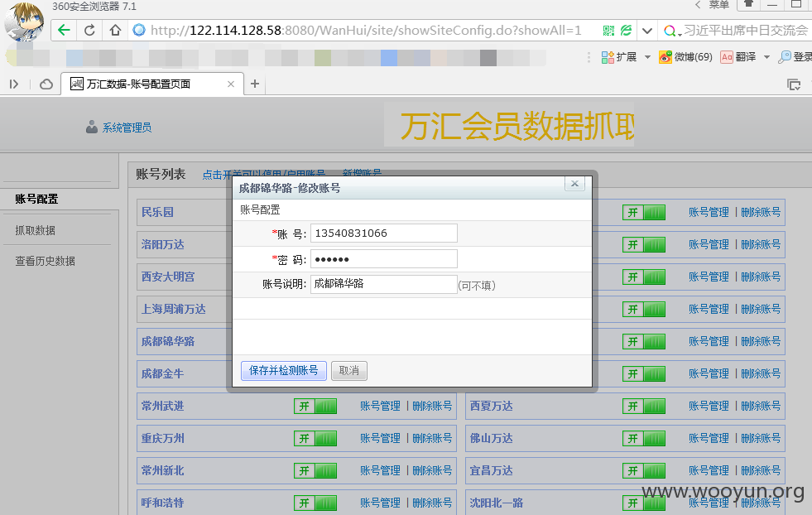Screen dimensions: 812x515
Task: Open 账号管理 for 重庆万州
Action: (x=380, y=438)
